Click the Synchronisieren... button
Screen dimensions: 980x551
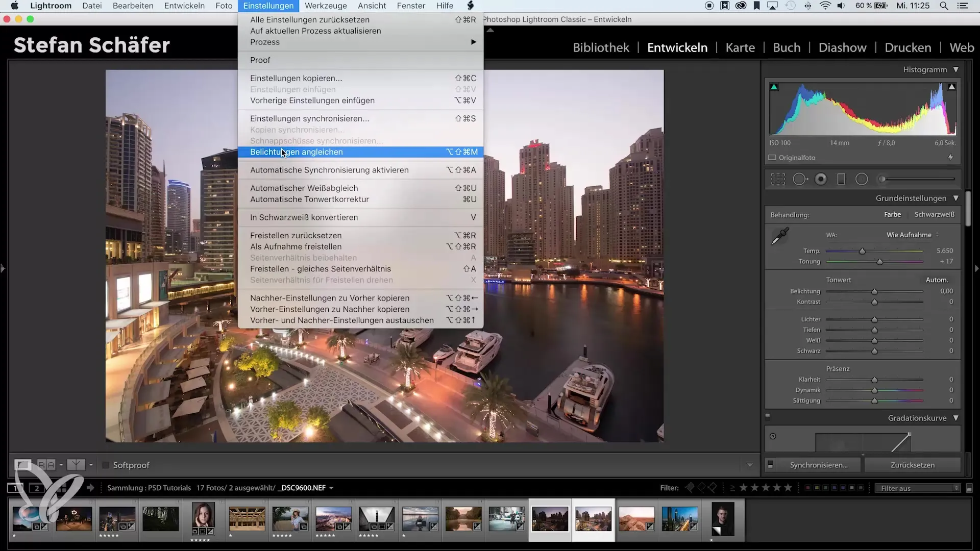818,465
